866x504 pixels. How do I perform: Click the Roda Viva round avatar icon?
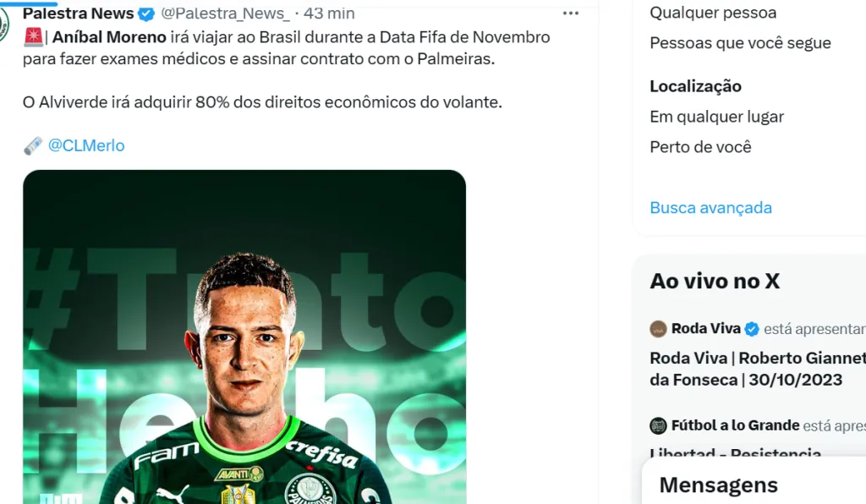[658, 329]
